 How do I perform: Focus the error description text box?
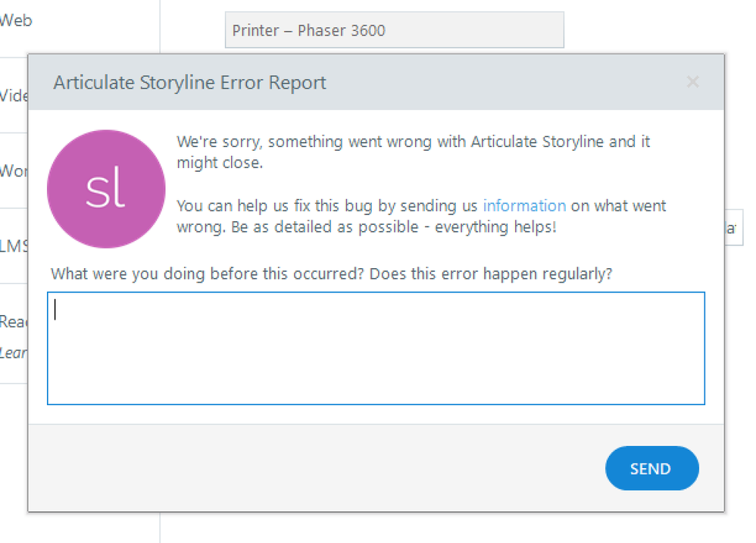(x=376, y=348)
